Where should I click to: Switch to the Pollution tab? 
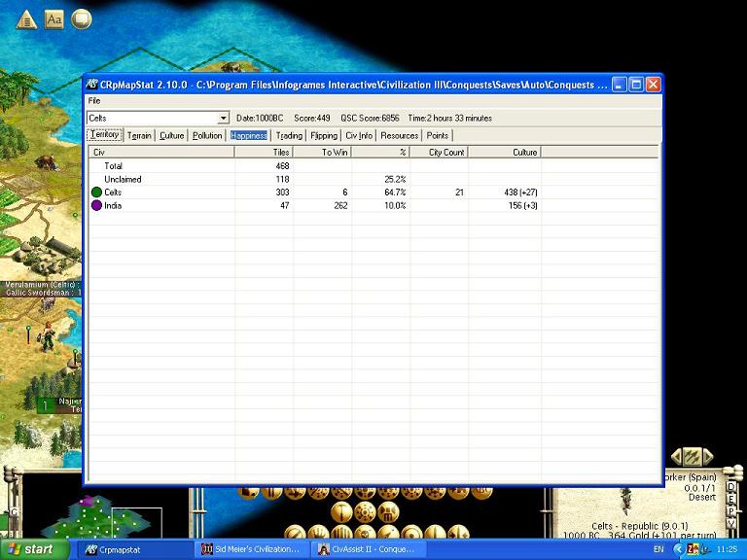tap(207, 136)
